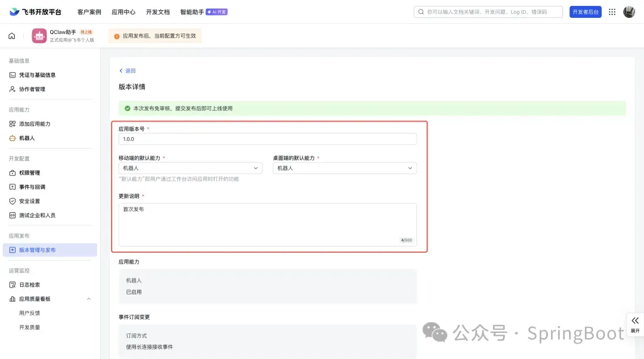Open 凭证与基础信息 in sidebar

(37, 75)
